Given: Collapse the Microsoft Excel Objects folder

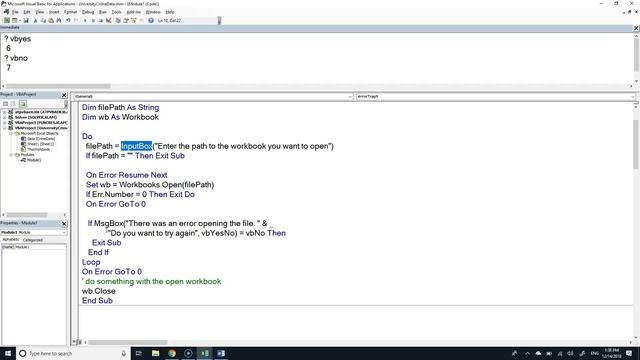Looking at the screenshot, I should click(x=11, y=133).
